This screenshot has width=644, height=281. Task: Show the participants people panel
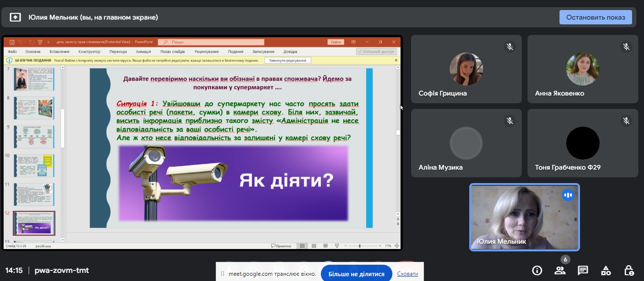tap(560, 270)
